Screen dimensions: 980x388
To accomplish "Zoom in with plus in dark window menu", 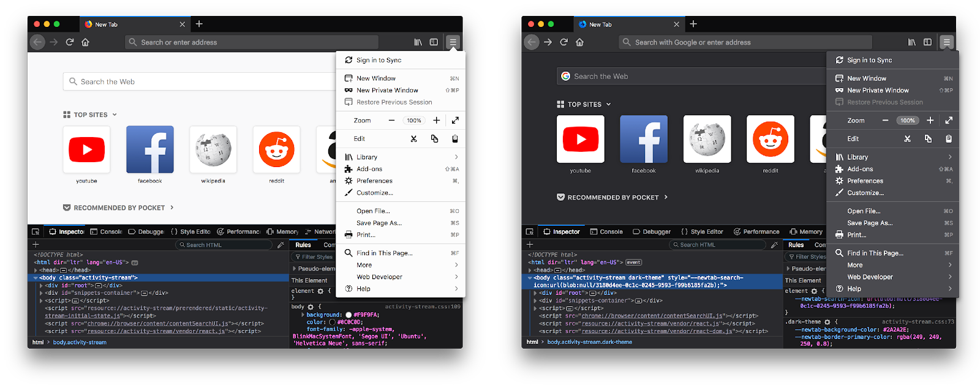I will tap(930, 121).
